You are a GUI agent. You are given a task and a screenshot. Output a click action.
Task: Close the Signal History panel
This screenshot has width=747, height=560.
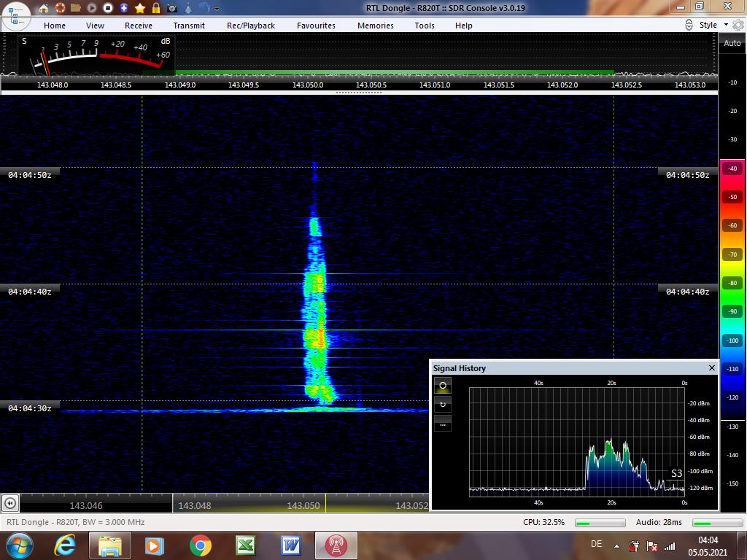[712, 368]
